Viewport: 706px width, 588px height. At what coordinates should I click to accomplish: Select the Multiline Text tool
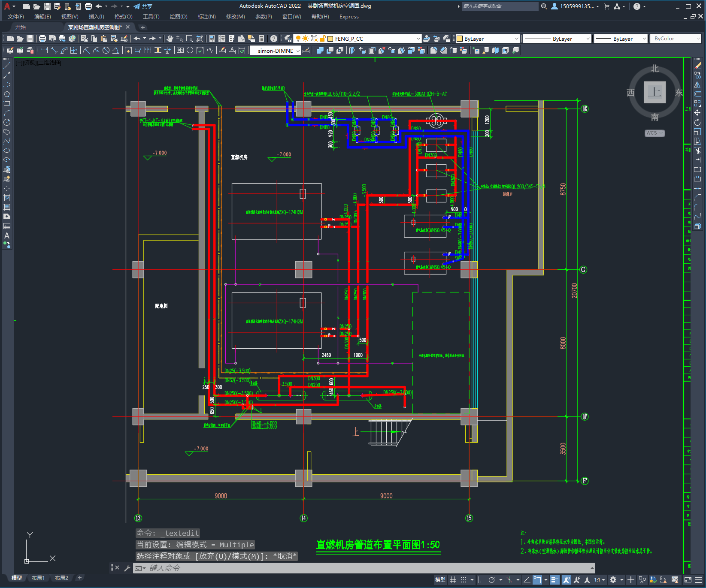pyautogui.click(x=7, y=235)
